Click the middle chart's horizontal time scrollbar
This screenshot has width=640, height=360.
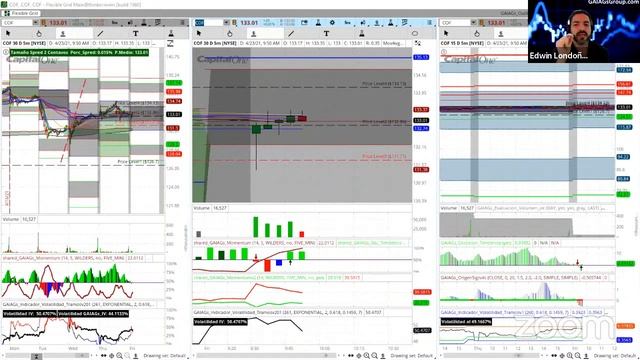click(x=267, y=356)
